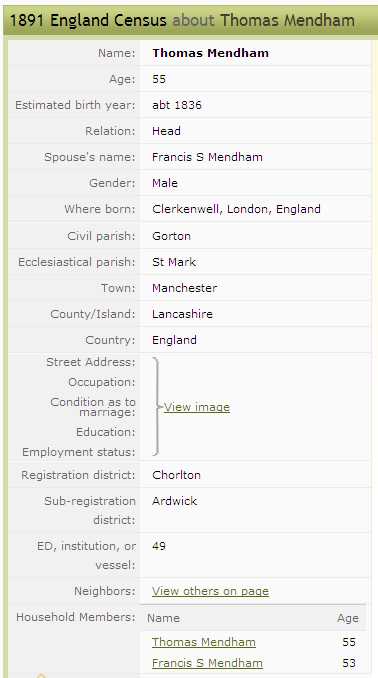Viewport: 378px width, 678px height.
Task: Click the Age column header in household table
Action: coord(348,618)
